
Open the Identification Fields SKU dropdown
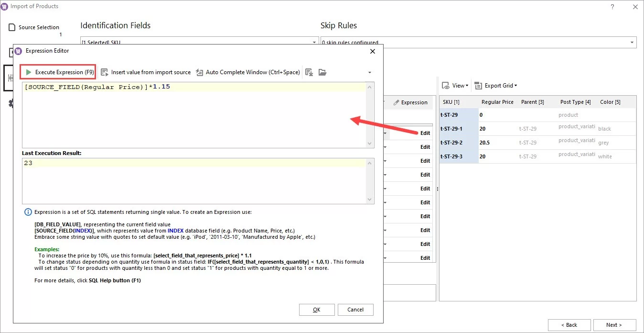314,42
